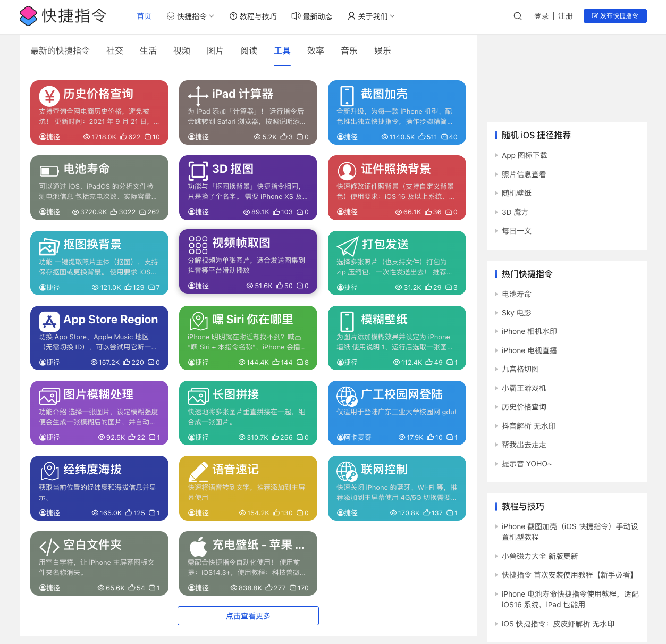This screenshot has width=666, height=644.
Task: Expand the 关于我们 dropdown menu
Action: point(371,16)
